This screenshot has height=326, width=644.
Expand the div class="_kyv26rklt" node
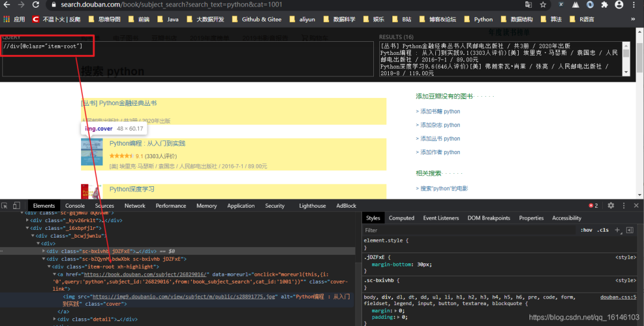(x=27, y=220)
